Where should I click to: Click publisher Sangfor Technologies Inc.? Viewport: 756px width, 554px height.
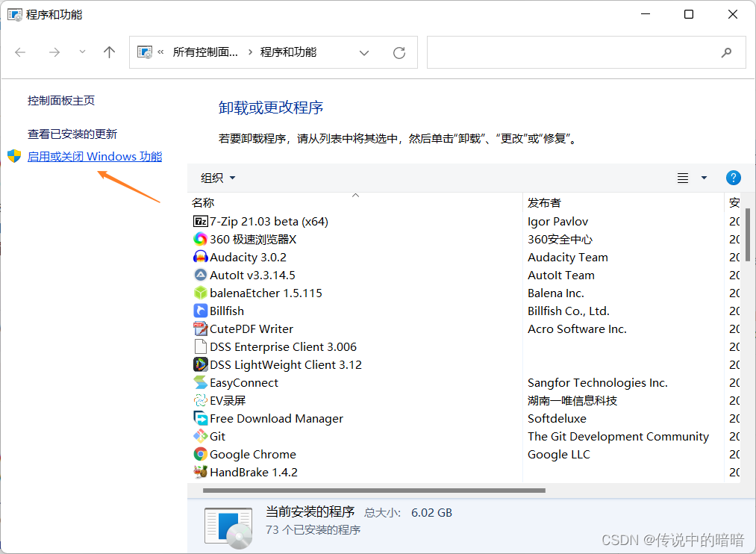[597, 383]
